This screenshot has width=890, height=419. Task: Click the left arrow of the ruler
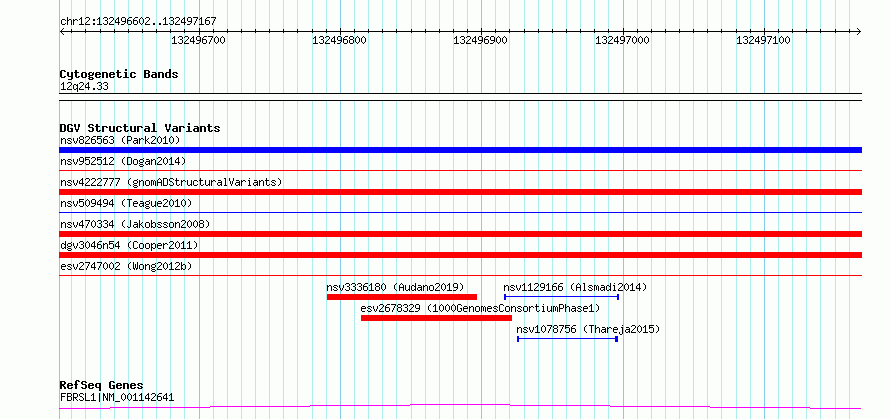point(62,31)
